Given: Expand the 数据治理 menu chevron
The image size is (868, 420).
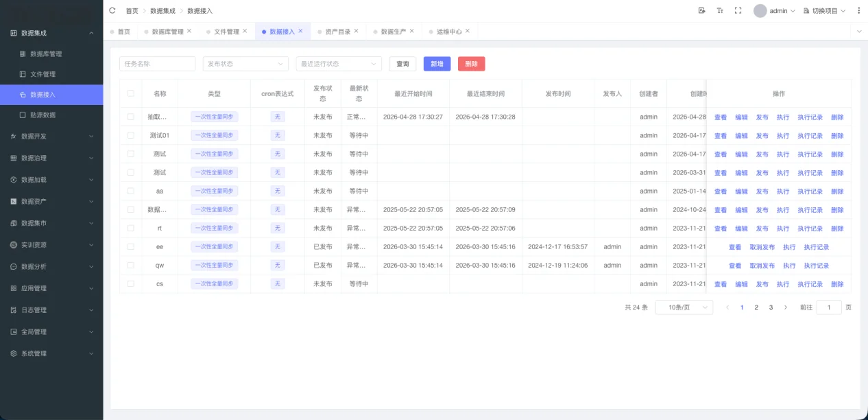Looking at the screenshot, I should pos(91,158).
